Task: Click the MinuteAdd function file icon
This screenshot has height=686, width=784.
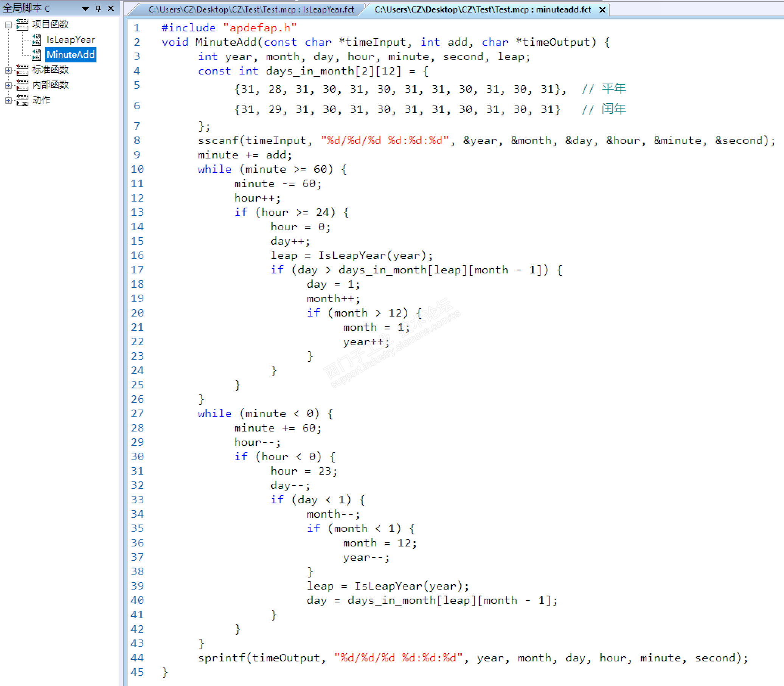Action: pyautogui.click(x=37, y=55)
